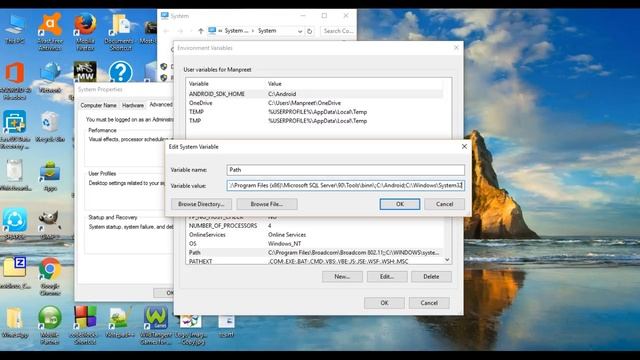Select OS system variable row
640x360 pixels.
(315, 244)
